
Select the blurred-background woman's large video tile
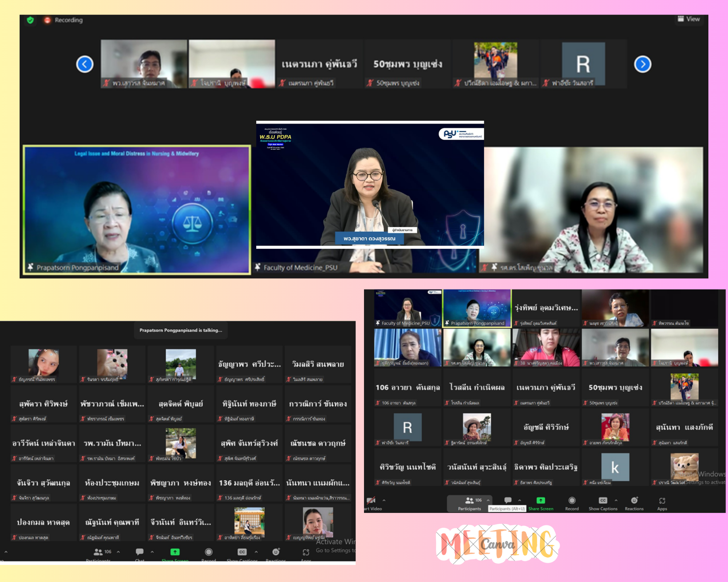pos(591,210)
